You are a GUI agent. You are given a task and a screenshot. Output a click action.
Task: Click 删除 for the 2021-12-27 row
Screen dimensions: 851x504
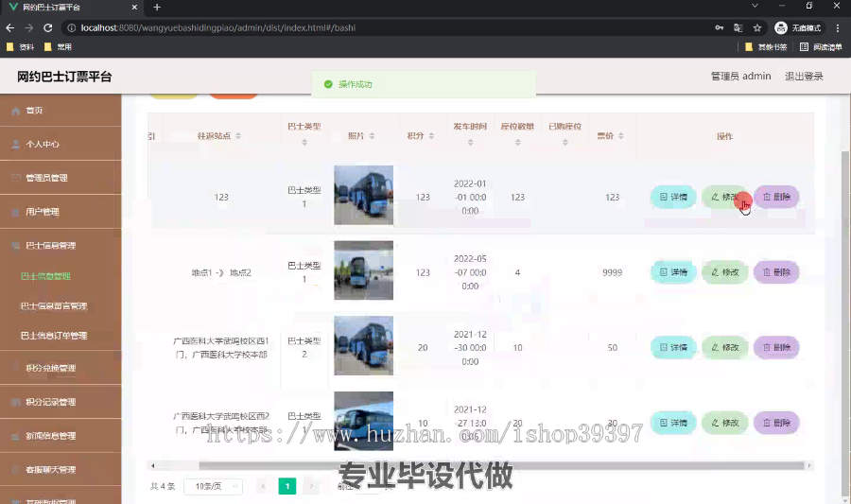[776, 423]
